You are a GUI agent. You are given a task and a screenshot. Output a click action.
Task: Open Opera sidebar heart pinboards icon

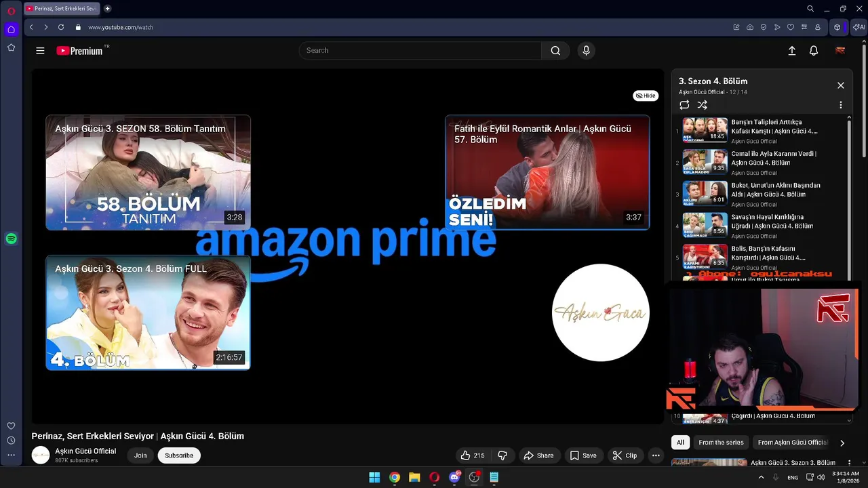pos(11,426)
